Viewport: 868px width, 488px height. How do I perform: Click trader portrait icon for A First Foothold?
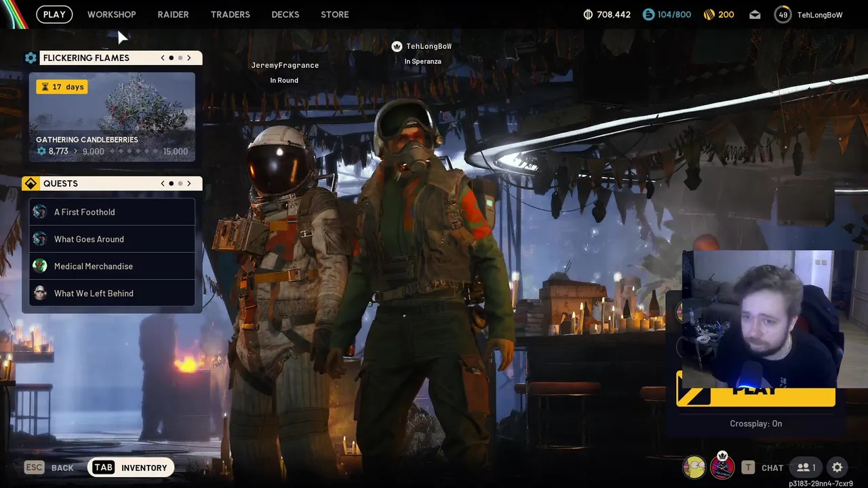point(40,212)
